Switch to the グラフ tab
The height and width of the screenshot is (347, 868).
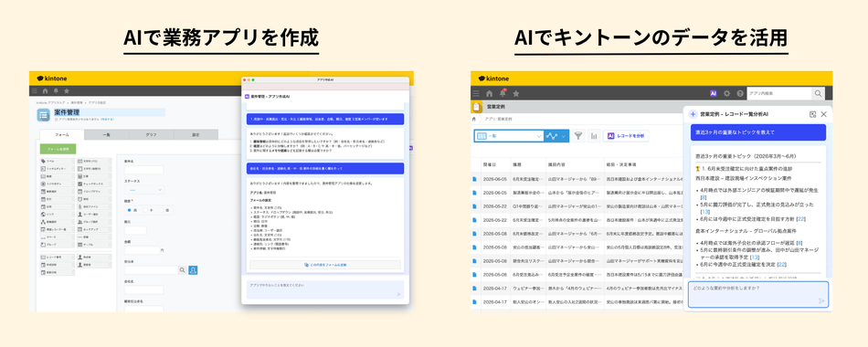(x=151, y=134)
